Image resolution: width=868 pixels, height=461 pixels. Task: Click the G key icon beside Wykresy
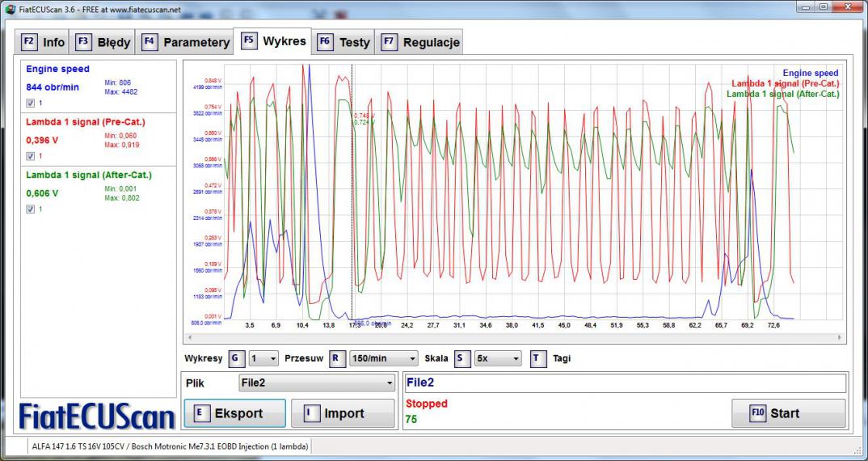pos(236,358)
